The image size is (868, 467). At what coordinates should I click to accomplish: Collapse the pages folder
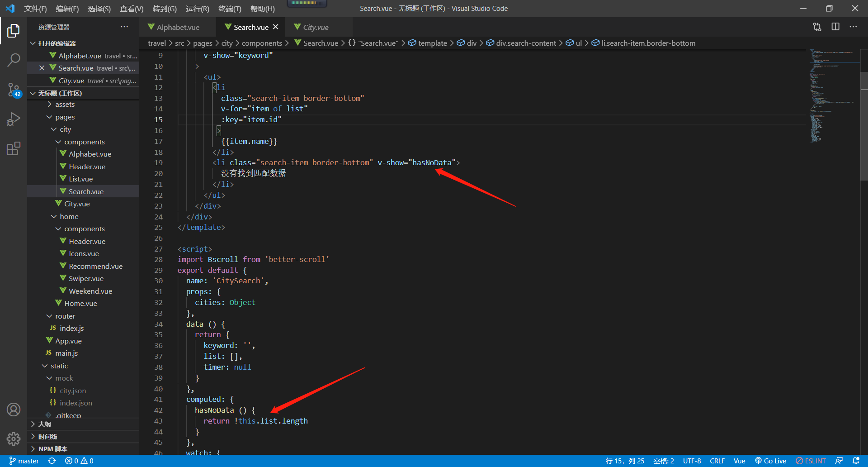click(x=49, y=117)
